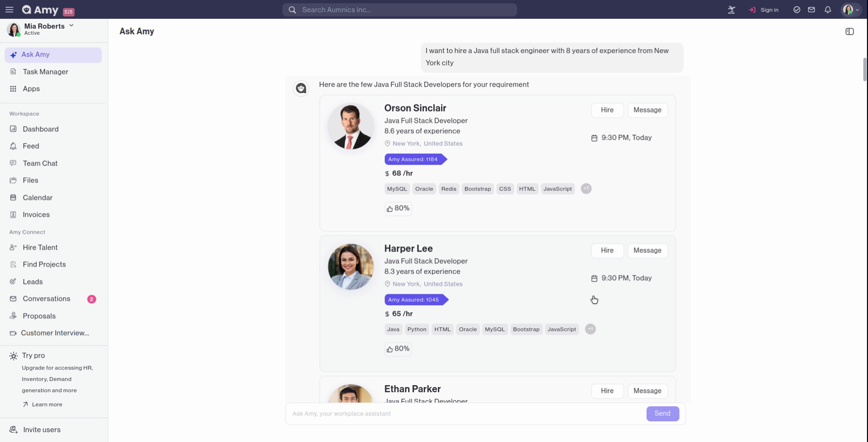Click Learn more under Try pro

click(x=47, y=404)
